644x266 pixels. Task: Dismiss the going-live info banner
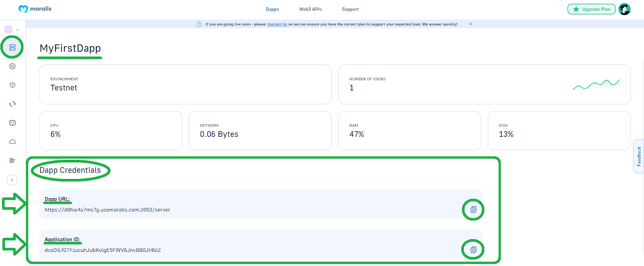click(471, 24)
